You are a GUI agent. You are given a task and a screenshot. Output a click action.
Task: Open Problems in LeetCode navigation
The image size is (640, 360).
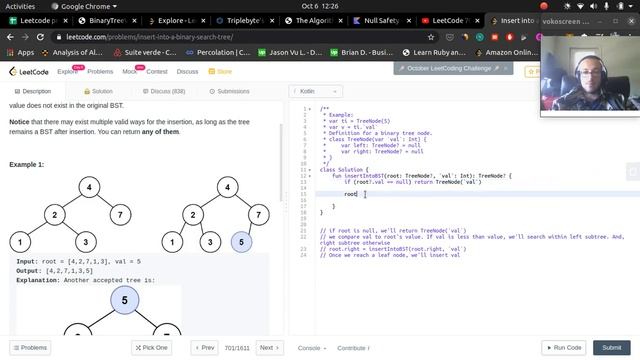100,71
